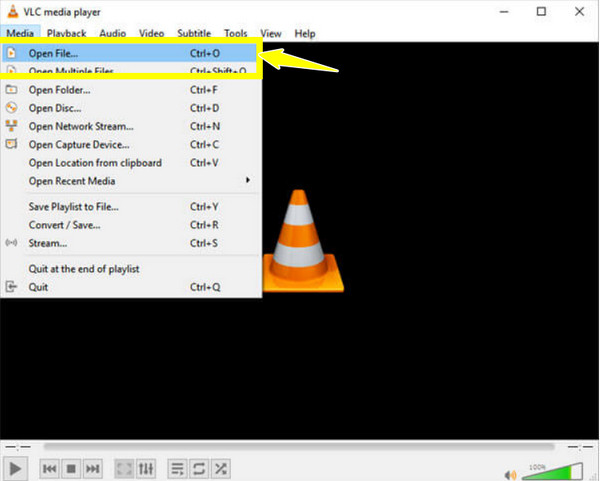The width and height of the screenshot is (600, 481).
Task: Click the Play button
Action: point(15,468)
